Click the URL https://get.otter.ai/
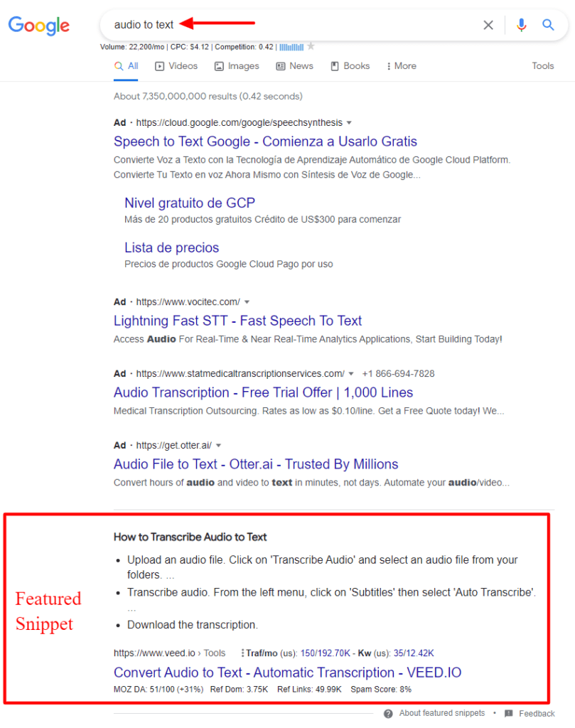Image resolution: width=575 pixels, height=728 pixels. 174,445
